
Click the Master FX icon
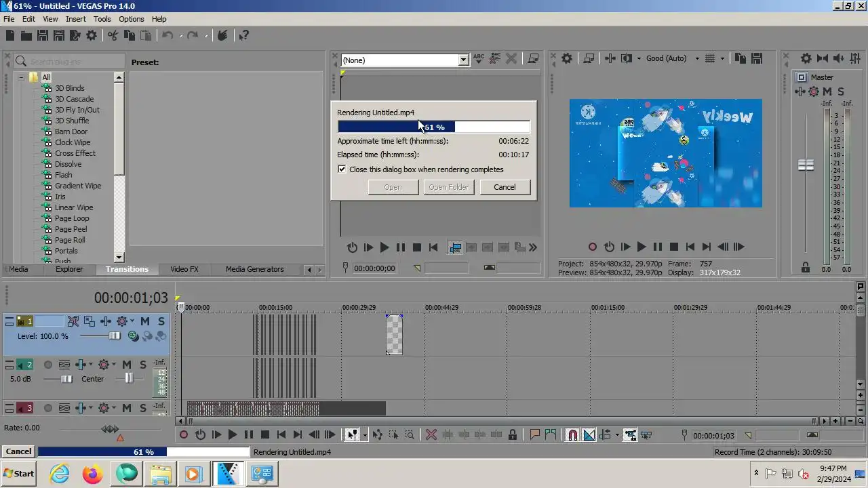tap(800, 91)
